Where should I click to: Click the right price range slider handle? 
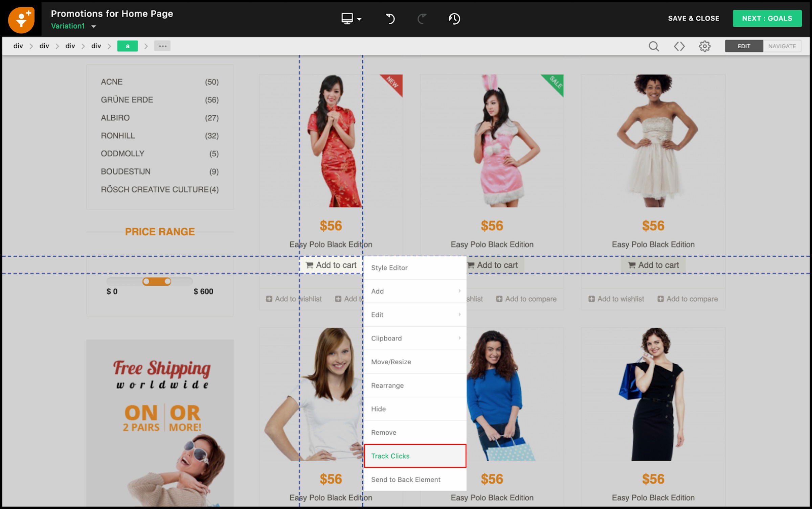point(168,281)
